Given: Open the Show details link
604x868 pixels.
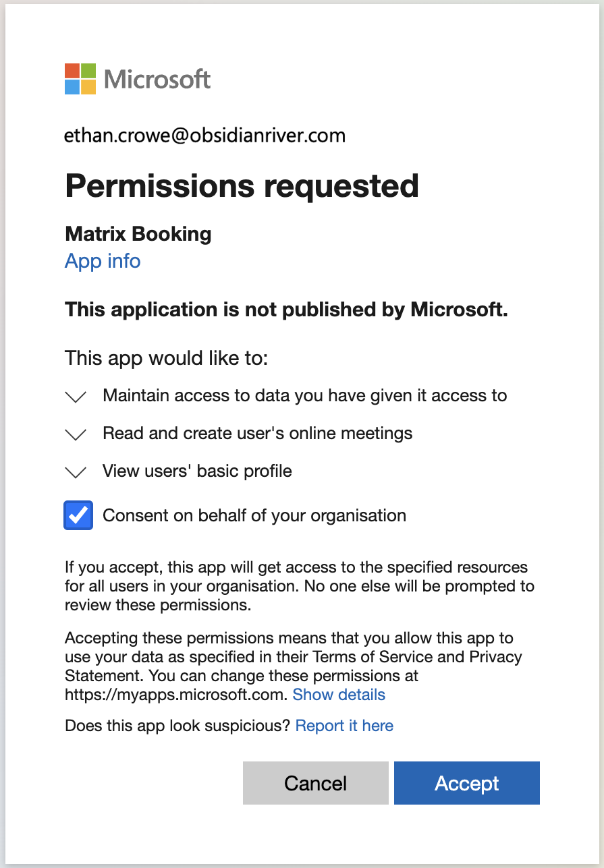Looking at the screenshot, I should tap(339, 695).
